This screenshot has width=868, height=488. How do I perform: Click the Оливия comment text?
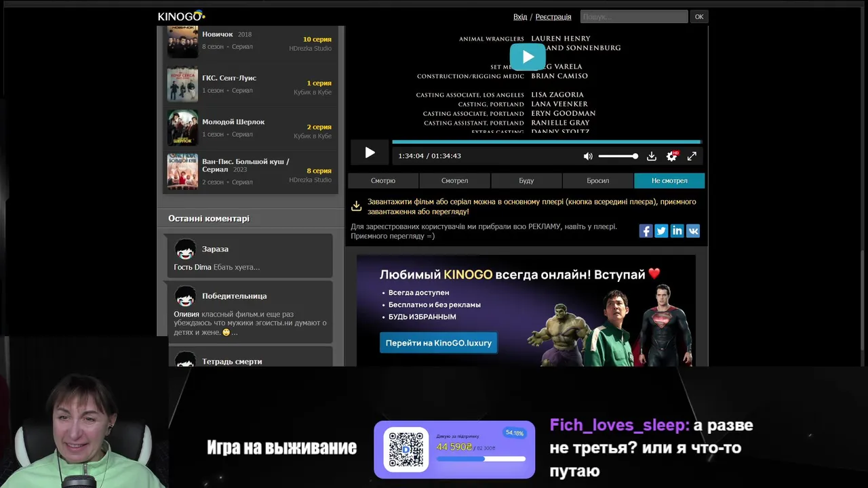250,323
